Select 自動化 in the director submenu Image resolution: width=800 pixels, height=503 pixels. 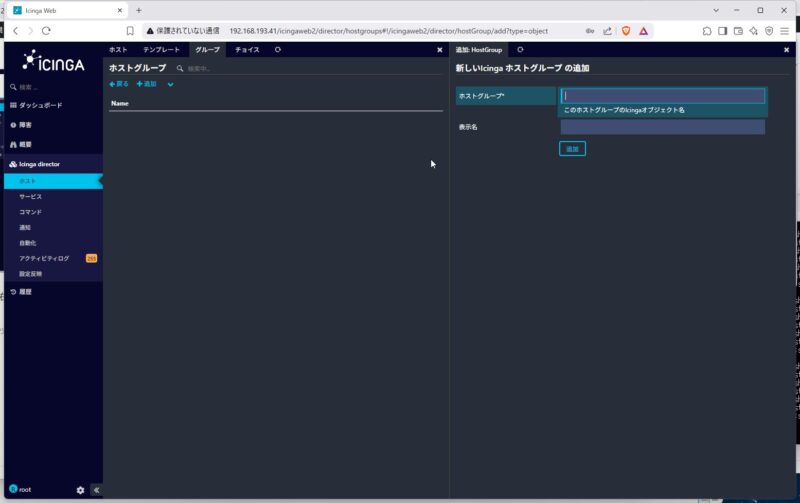[28, 243]
